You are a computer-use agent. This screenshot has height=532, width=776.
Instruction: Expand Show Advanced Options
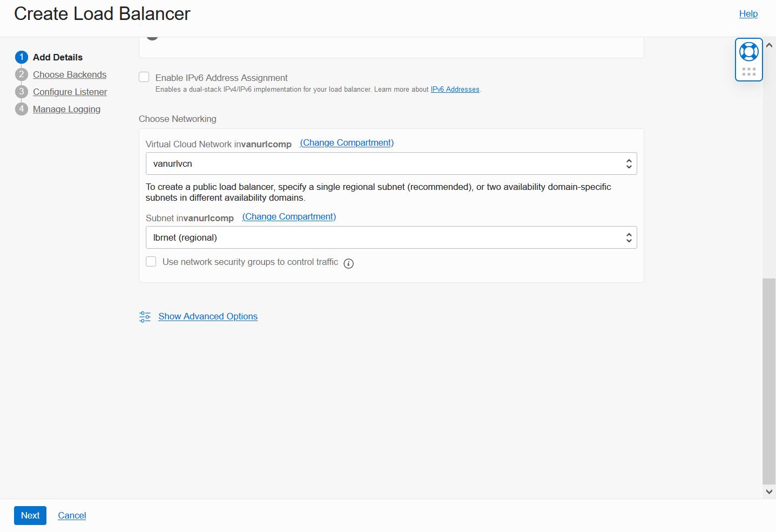click(x=207, y=316)
